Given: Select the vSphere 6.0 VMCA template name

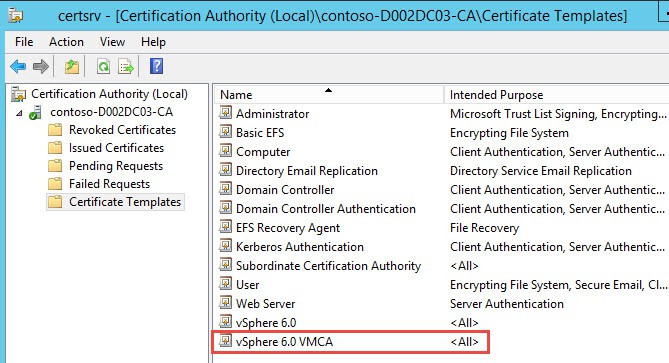Looking at the screenshot, I should point(284,342).
